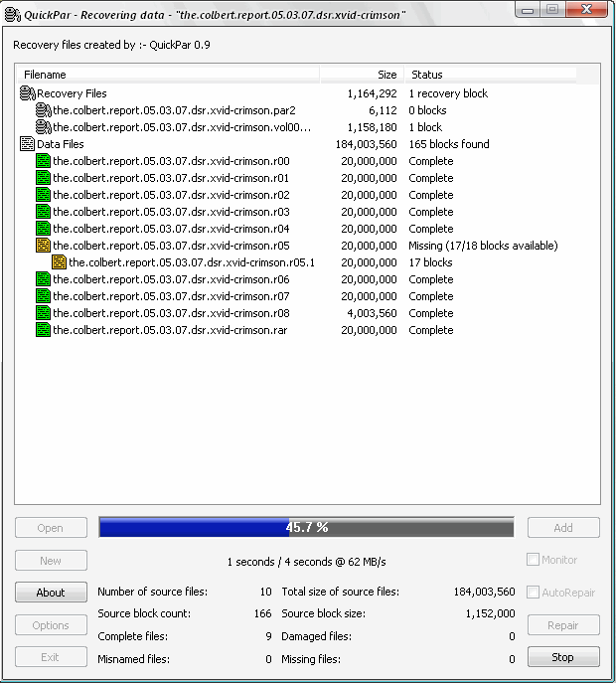This screenshot has height=683, width=616.
Task: Select the xvid-crimson.r04 filename
Action: 171,229
